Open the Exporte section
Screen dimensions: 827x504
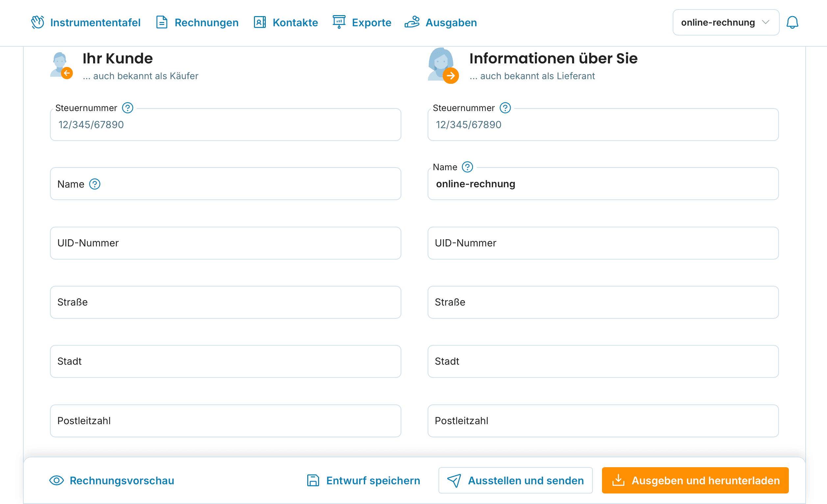[362, 22]
